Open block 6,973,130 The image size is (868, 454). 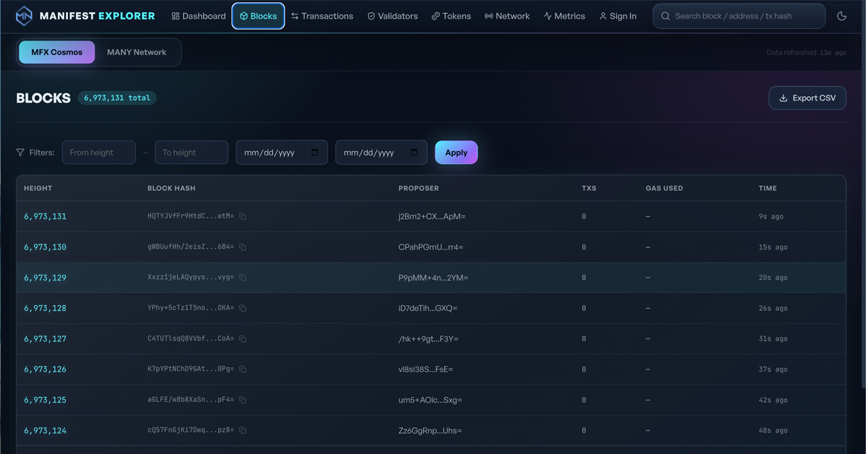[45, 247]
